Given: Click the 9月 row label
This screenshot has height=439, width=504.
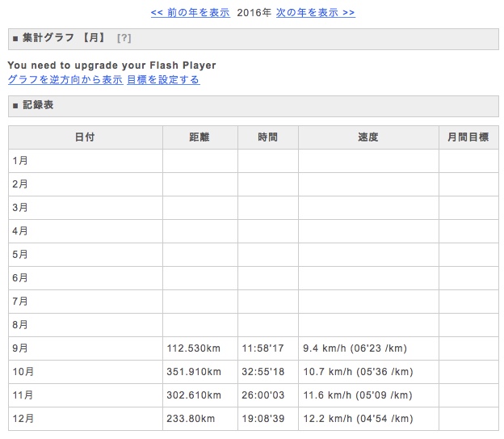Looking at the screenshot, I should point(21,348).
